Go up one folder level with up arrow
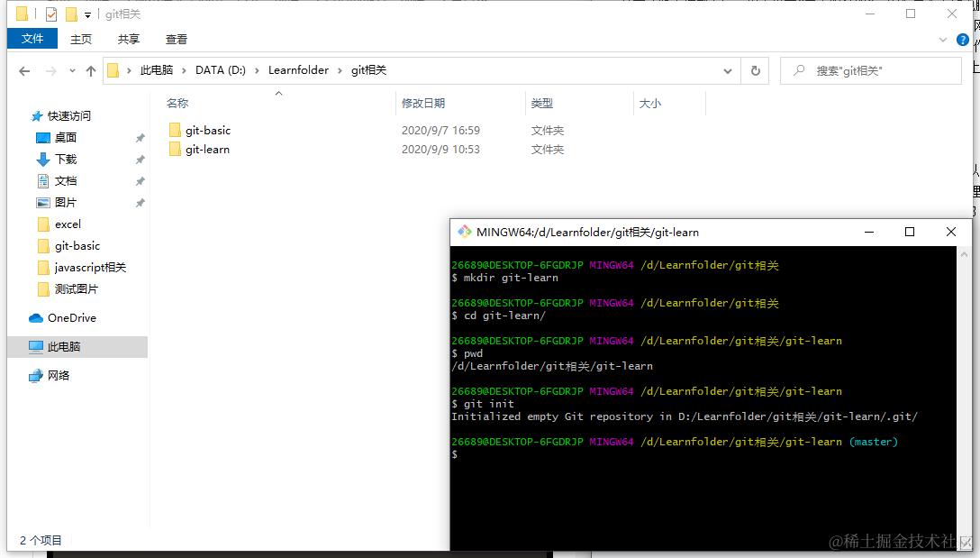The image size is (980, 558). [91, 70]
